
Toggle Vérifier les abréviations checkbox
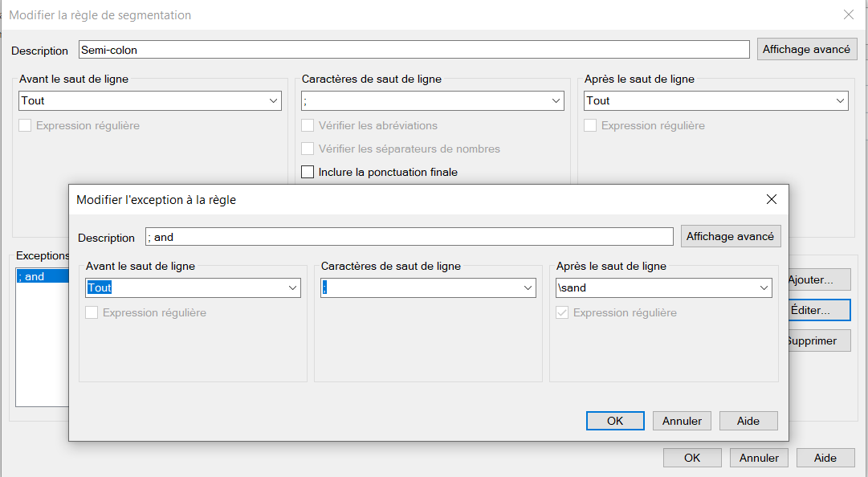[x=308, y=126]
